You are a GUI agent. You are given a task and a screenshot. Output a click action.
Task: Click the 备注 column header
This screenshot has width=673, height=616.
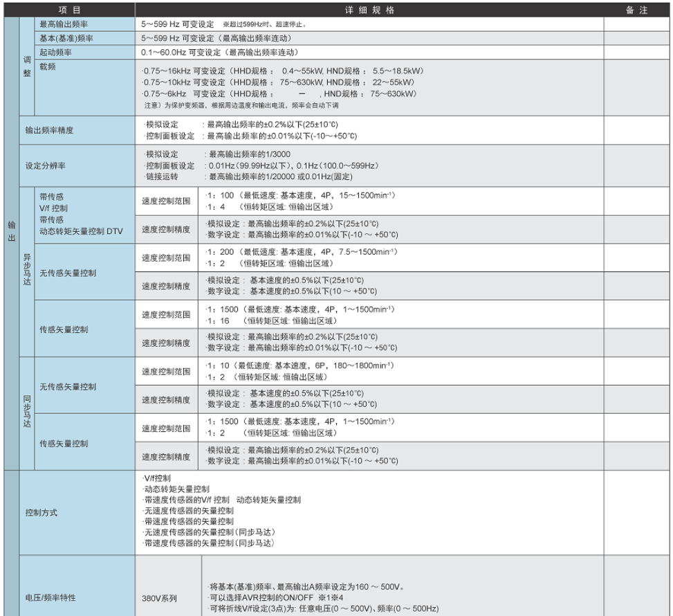(x=636, y=10)
